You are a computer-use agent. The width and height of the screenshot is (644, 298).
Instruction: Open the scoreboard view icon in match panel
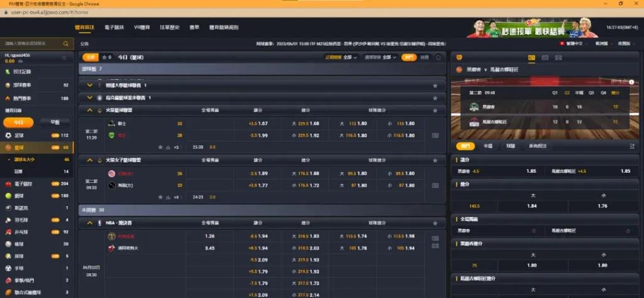coord(532,58)
